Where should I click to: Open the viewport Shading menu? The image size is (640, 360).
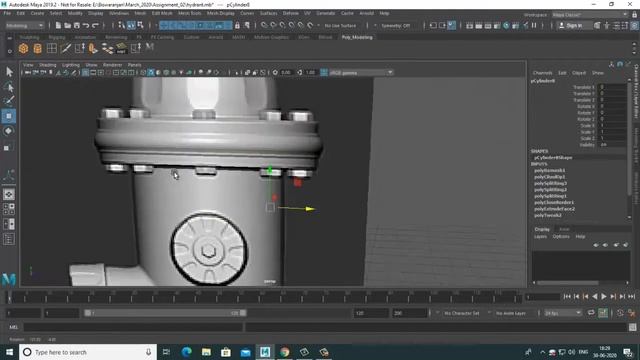(47, 65)
